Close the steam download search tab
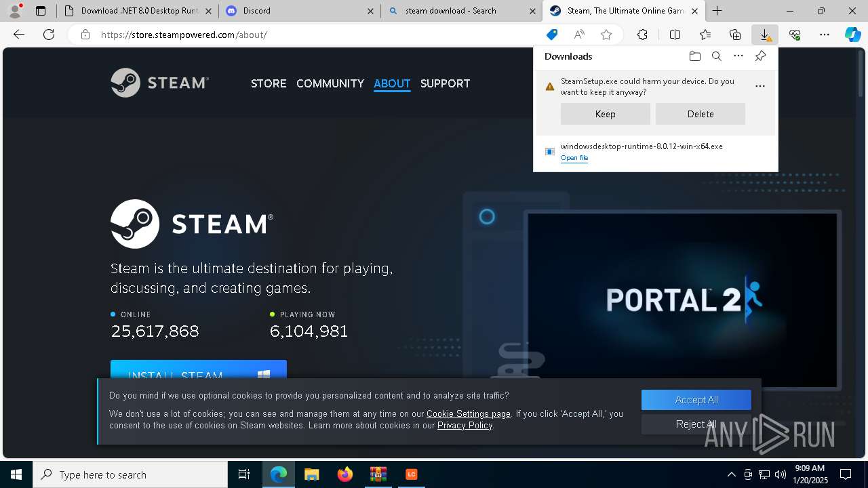The width and height of the screenshot is (868, 488). click(x=532, y=11)
